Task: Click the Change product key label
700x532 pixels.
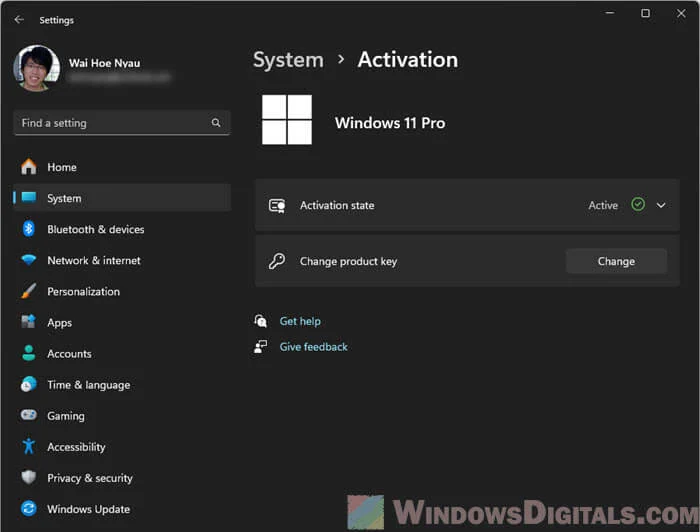Action: (x=348, y=261)
